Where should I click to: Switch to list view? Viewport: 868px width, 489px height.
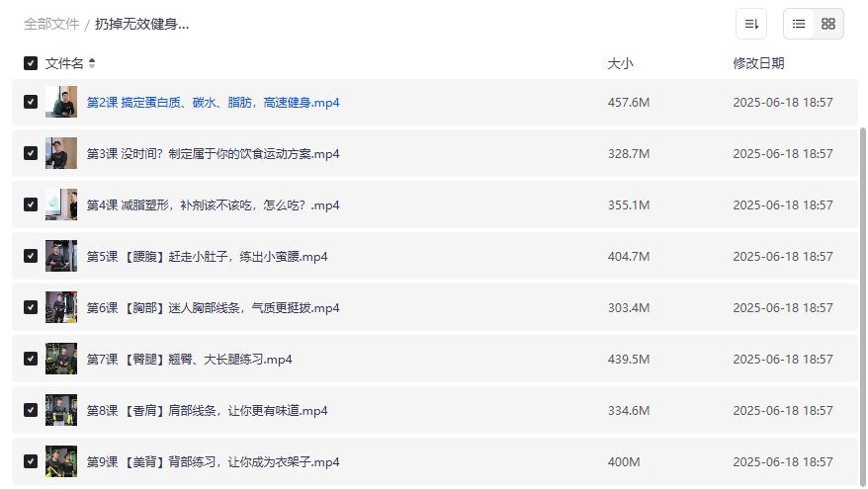pyautogui.click(x=799, y=24)
